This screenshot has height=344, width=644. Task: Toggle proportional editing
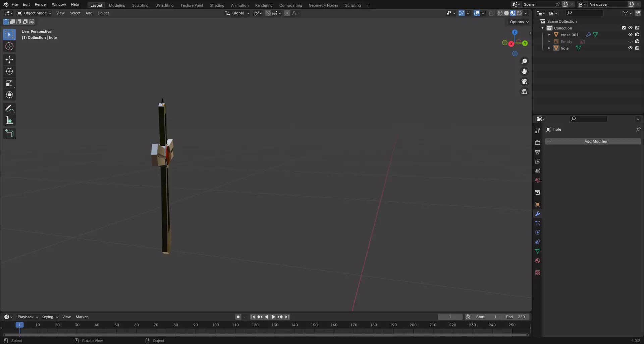[x=287, y=13]
